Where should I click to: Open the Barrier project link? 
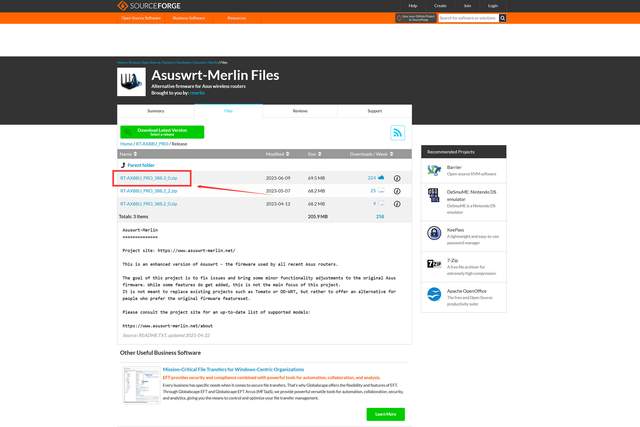click(454, 167)
